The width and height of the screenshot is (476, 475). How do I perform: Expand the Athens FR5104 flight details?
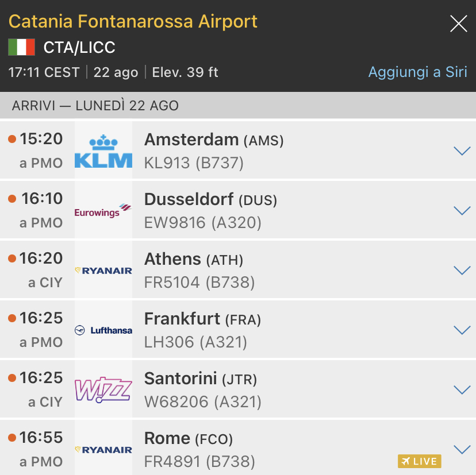(462, 271)
